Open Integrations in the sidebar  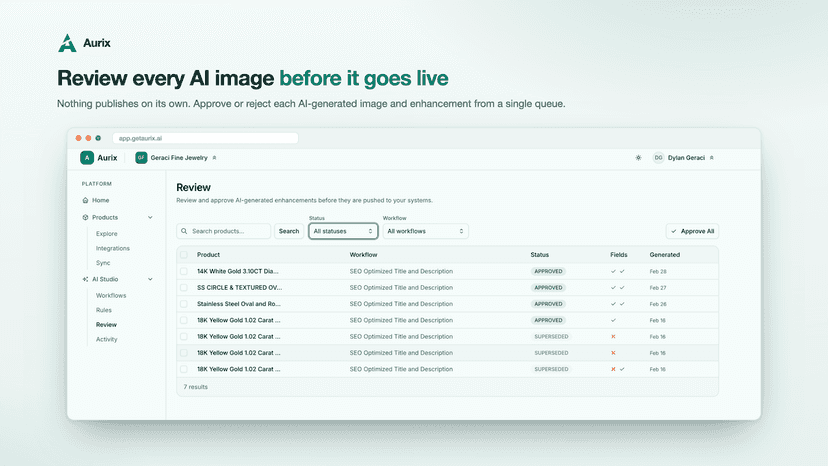112,248
